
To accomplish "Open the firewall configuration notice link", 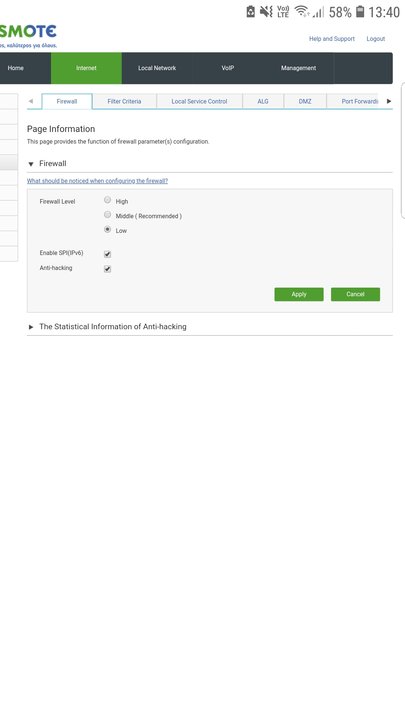I will (97, 181).
